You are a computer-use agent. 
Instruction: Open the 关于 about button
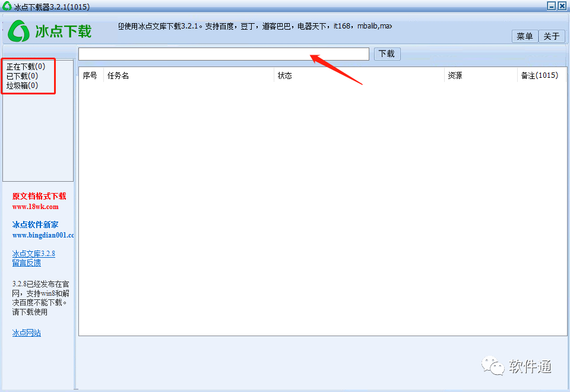pos(552,36)
